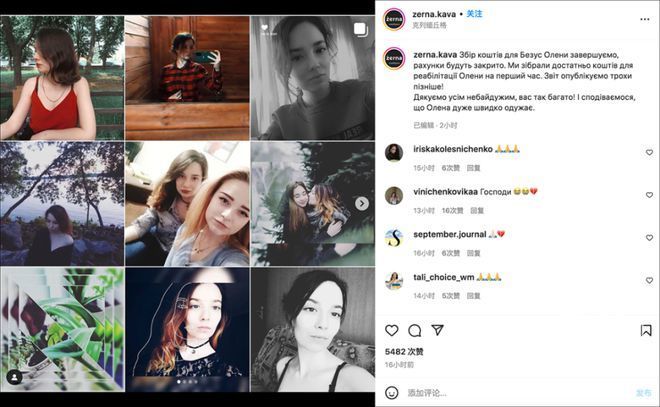Viewport: 660px width, 407px height.
Task: Click the add comment input field
Action: 518,393
